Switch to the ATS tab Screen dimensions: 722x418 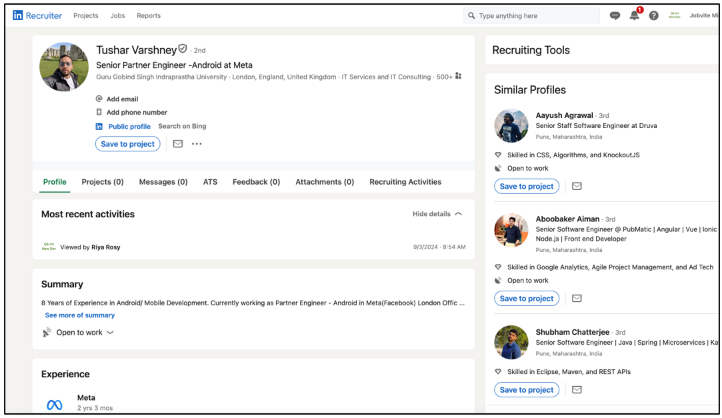(210, 182)
